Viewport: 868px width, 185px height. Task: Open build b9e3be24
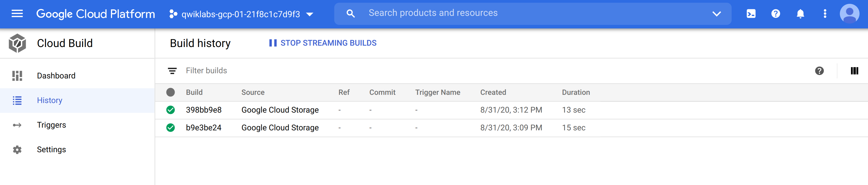point(204,128)
